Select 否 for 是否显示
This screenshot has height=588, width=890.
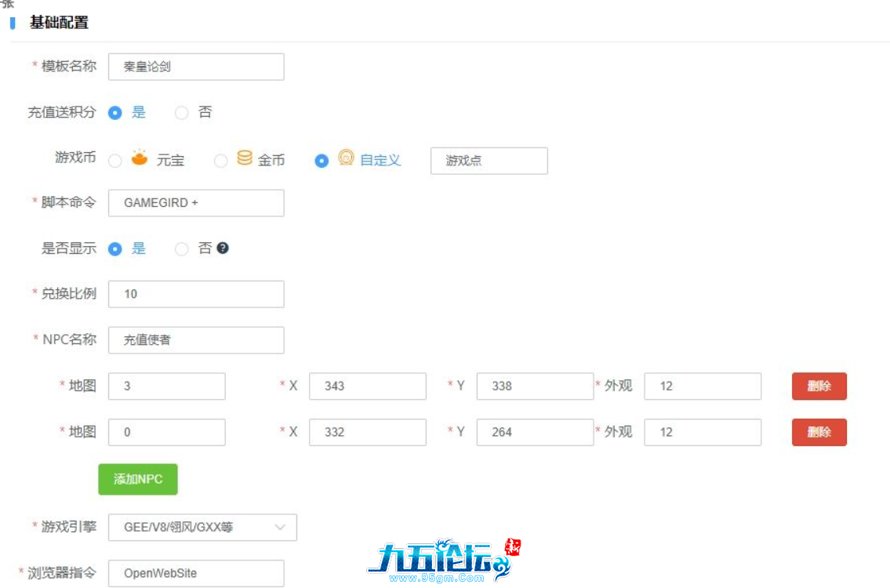point(182,249)
